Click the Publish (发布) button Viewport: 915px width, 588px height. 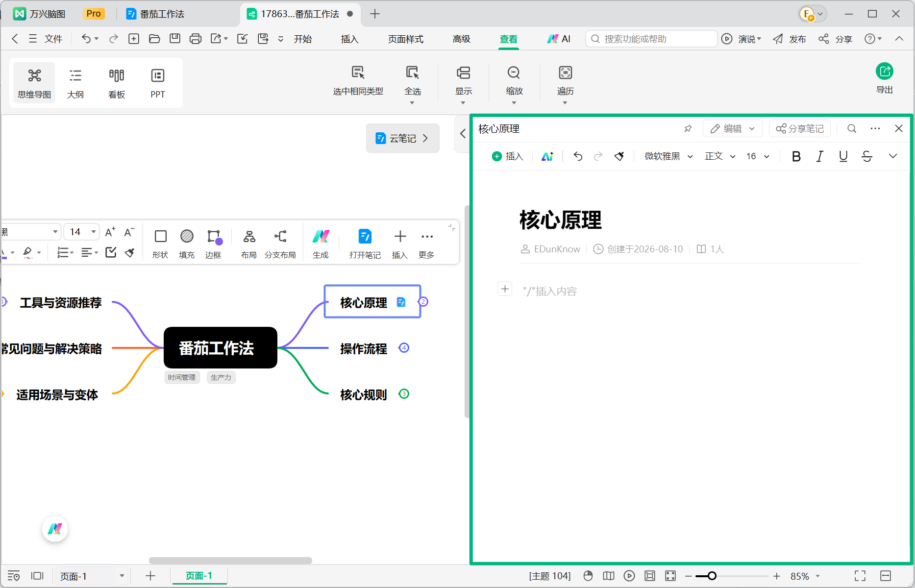[790, 39]
